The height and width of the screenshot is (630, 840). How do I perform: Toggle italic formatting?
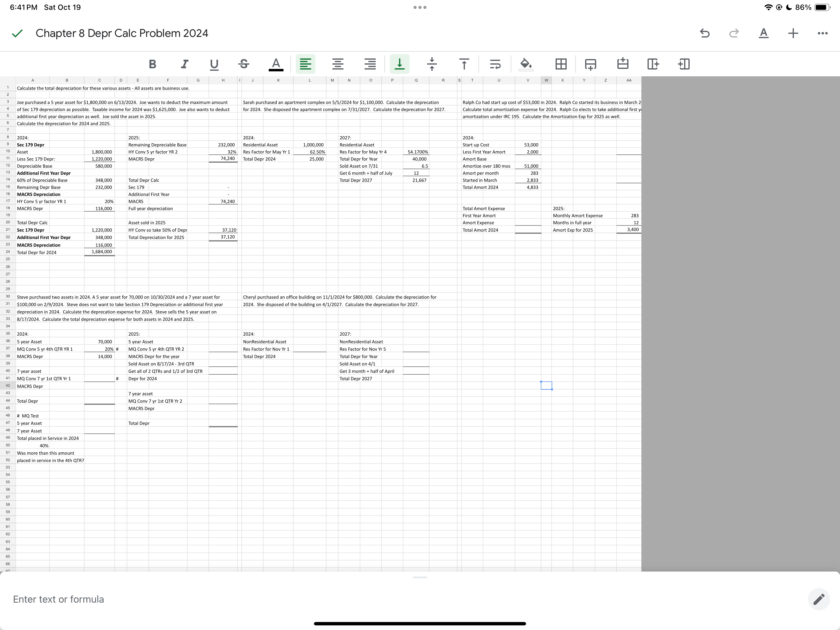point(184,64)
